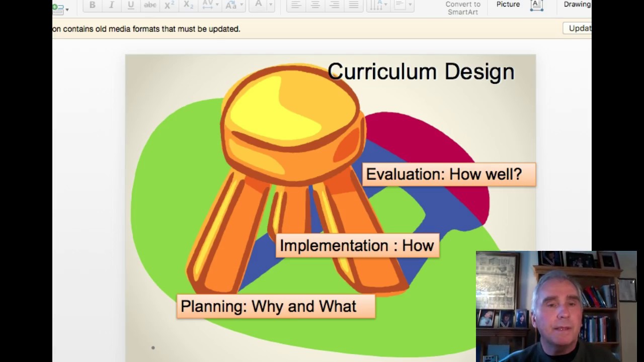
Task: Justify the text
Action: (x=354, y=5)
